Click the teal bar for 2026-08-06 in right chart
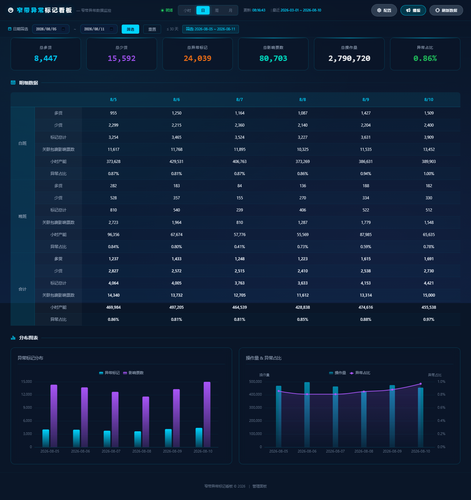The width and height of the screenshot is (471, 500). (307, 414)
